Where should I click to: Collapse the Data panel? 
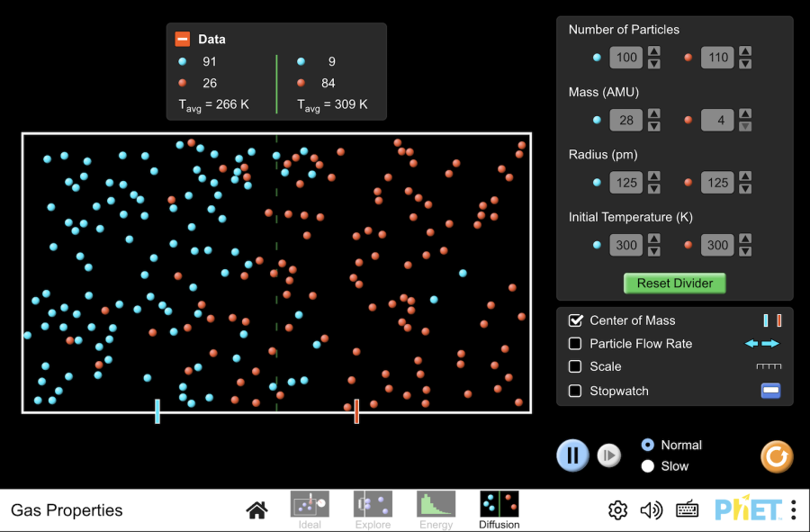[x=183, y=40]
